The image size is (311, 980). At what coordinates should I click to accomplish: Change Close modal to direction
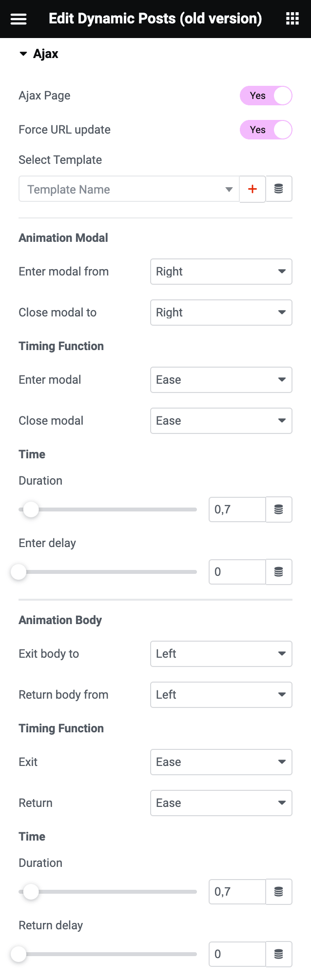[x=221, y=313]
